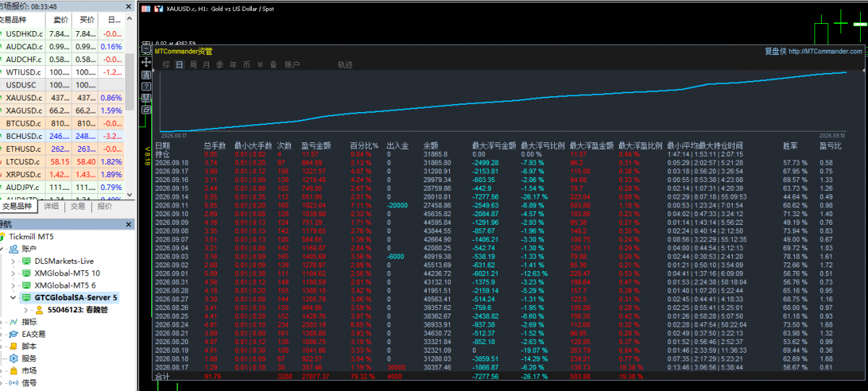Click the 买价 column header in Market Watch
Image resolution: width=868 pixels, height=391 pixels.
click(86, 20)
